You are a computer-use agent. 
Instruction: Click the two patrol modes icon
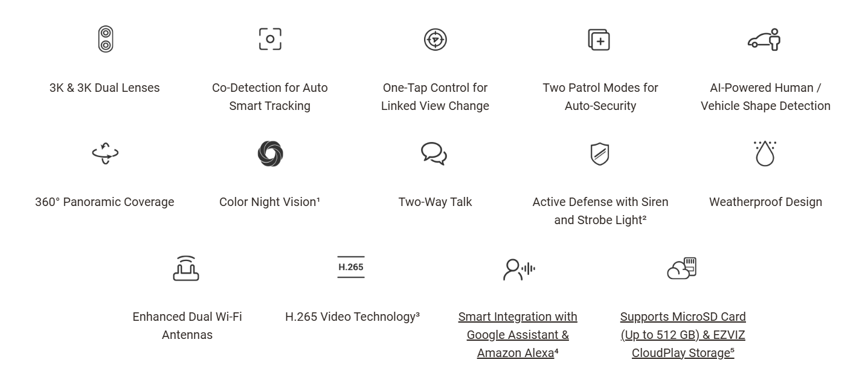click(599, 39)
